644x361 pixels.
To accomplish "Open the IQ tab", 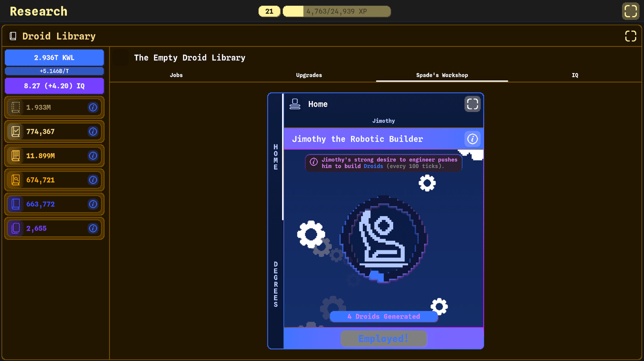I will tap(575, 75).
